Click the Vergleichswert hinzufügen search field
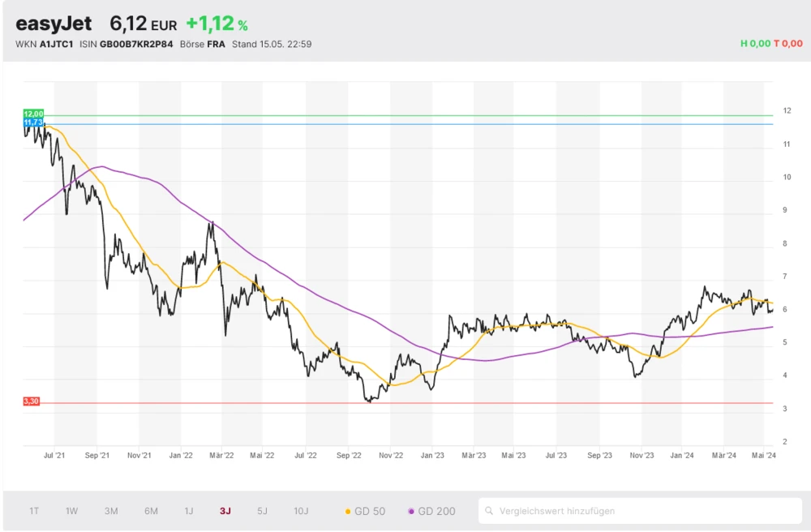Screen dimensions: 811x532 [641, 511]
